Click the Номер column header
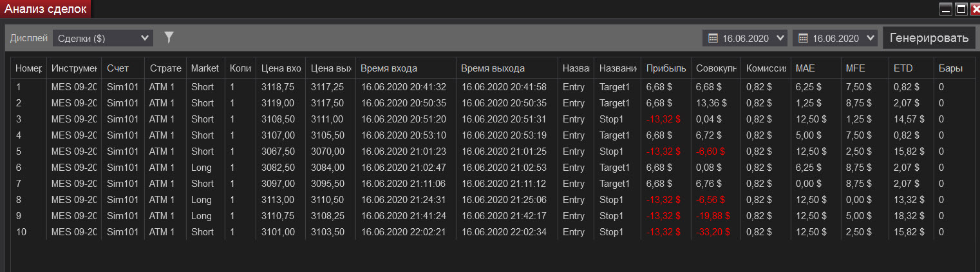The height and width of the screenshot is (272, 980). (28, 68)
